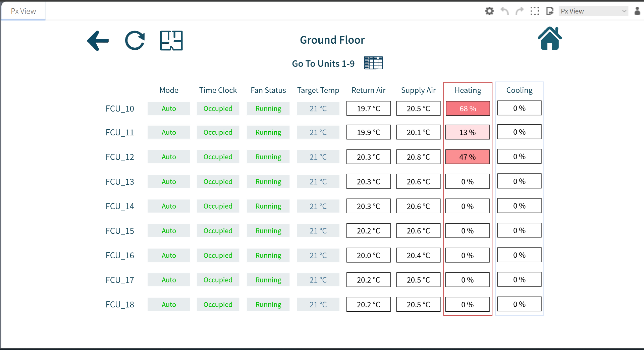Click the FCU_10 Mode Auto button
The image size is (644, 350).
pos(169,108)
